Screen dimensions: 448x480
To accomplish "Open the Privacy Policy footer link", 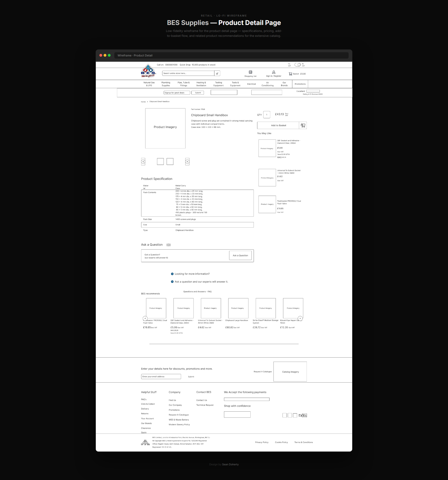I will (x=262, y=442).
